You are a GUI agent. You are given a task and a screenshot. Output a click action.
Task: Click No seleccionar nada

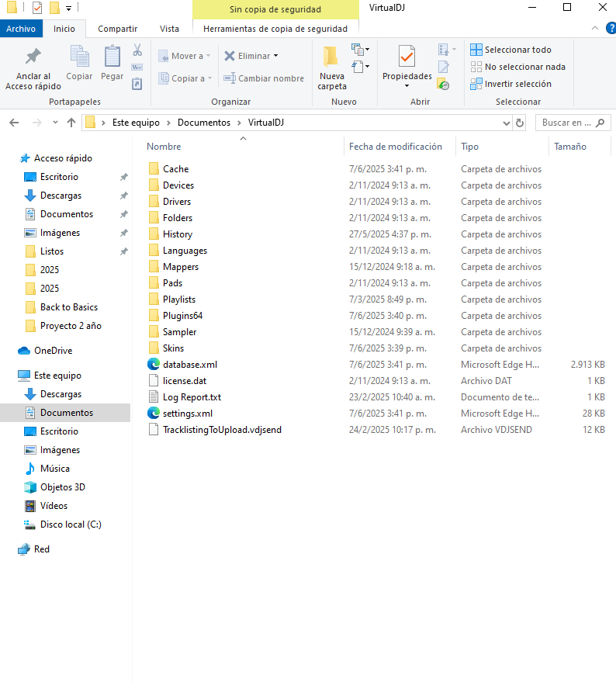coord(517,67)
